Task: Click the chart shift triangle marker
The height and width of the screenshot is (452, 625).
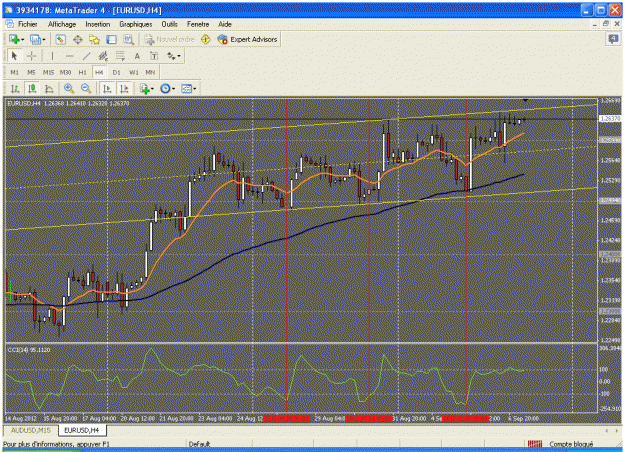Action: (x=525, y=100)
